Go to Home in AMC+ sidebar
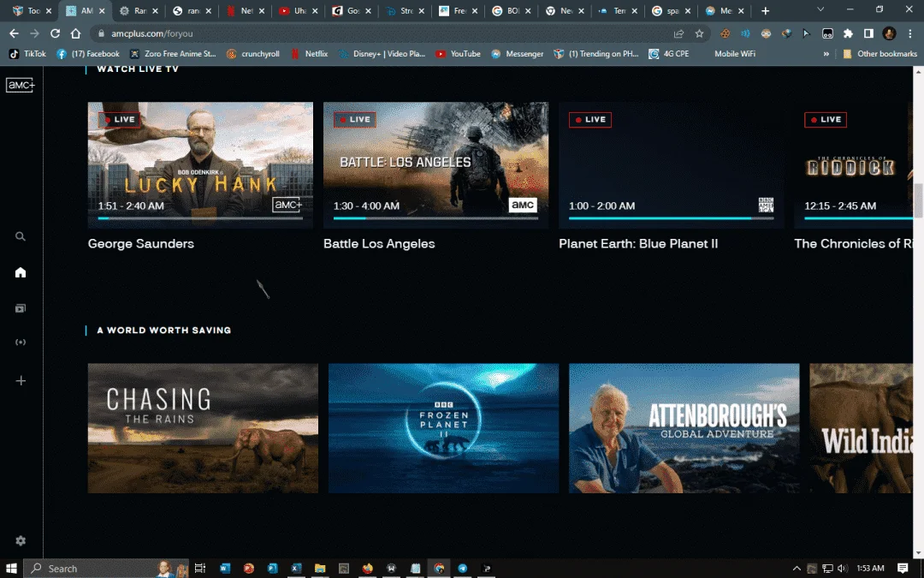 (x=21, y=272)
